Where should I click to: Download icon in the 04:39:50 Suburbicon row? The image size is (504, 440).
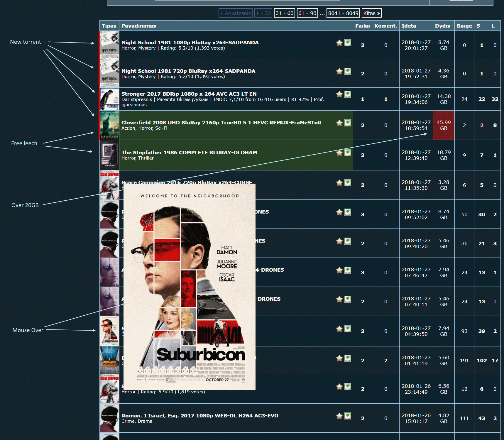[x=348, y=329]
